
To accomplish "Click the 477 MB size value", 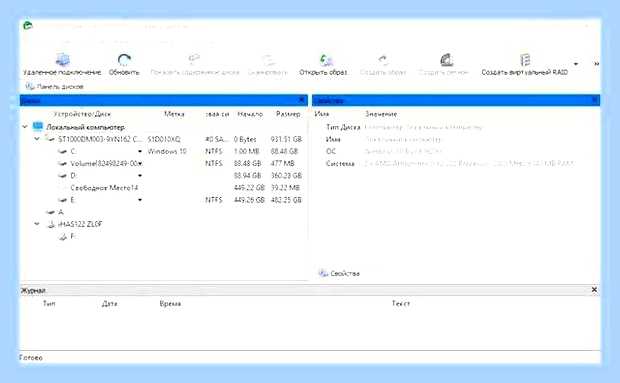I will pos(283,164).
